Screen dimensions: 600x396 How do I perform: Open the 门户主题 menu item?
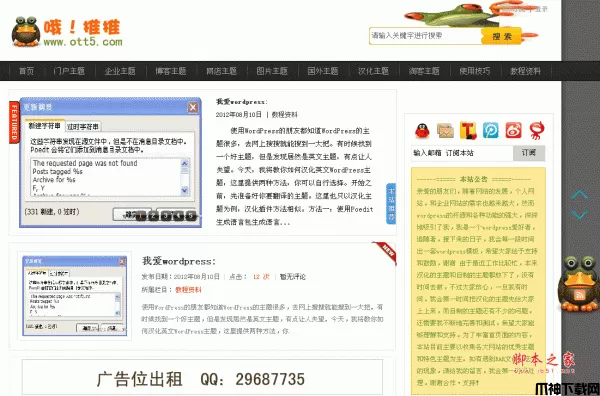pyautogui.click(x=69, y=71)
